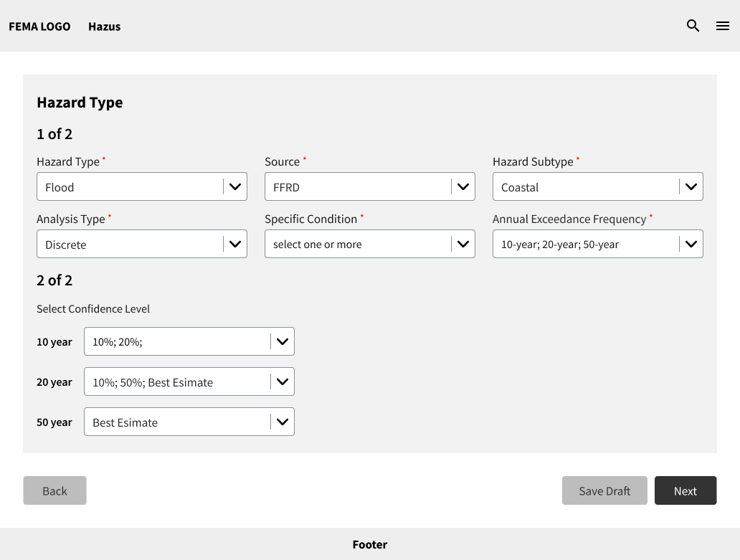This screenshot has width=740, height=560.
Task: Open the hamburger menu icon
Action: coord(723,26)
